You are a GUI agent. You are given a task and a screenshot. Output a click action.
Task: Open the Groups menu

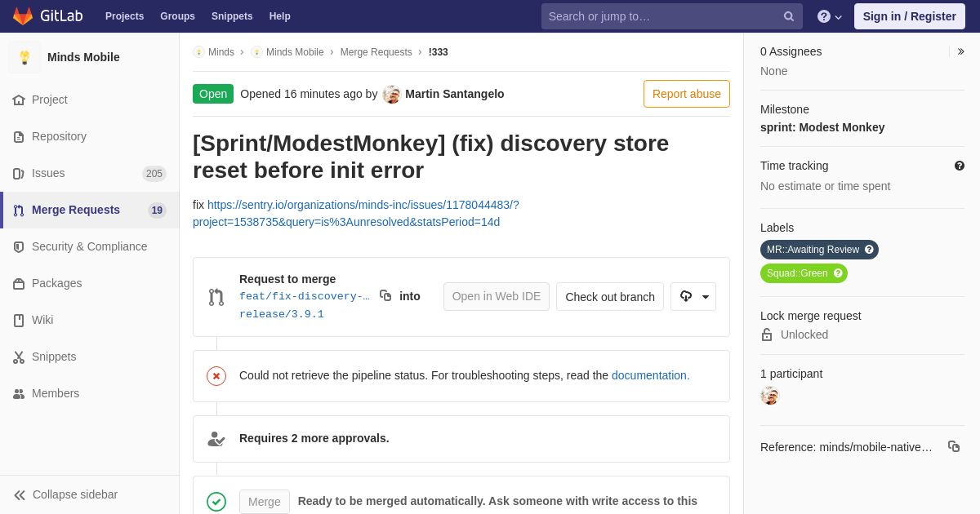(177, 16)
